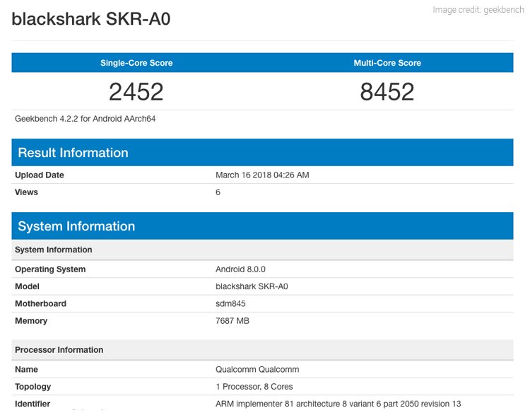Screen dimensions: 530x420
Task: Click the ARM implementer identifier value
Action: pyautogui.click(x=338, y=404)
